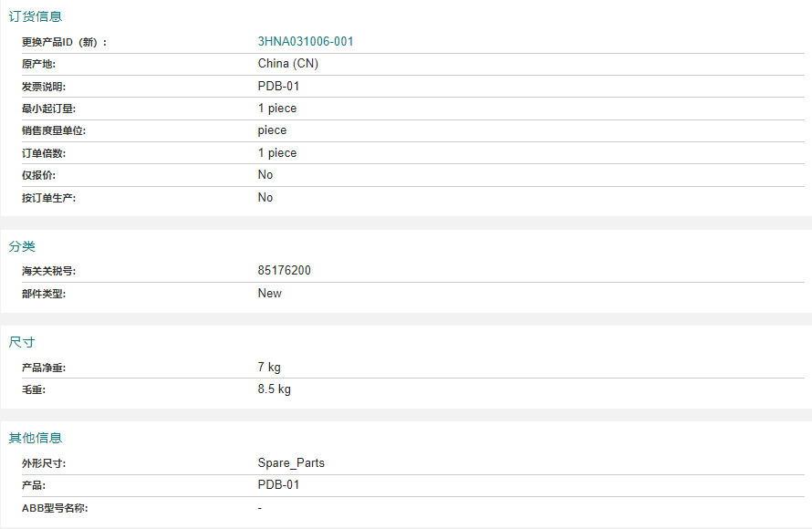Select the Spare_Parts value
Viewport: 812px width, 529px height.
click(x=291, y=462)
